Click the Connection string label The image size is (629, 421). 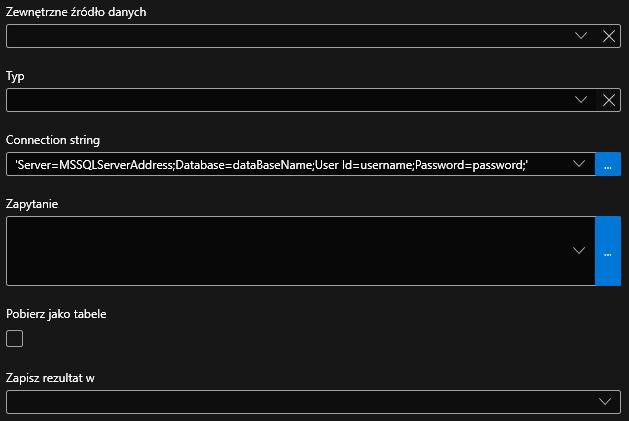[x=53, y=140]
